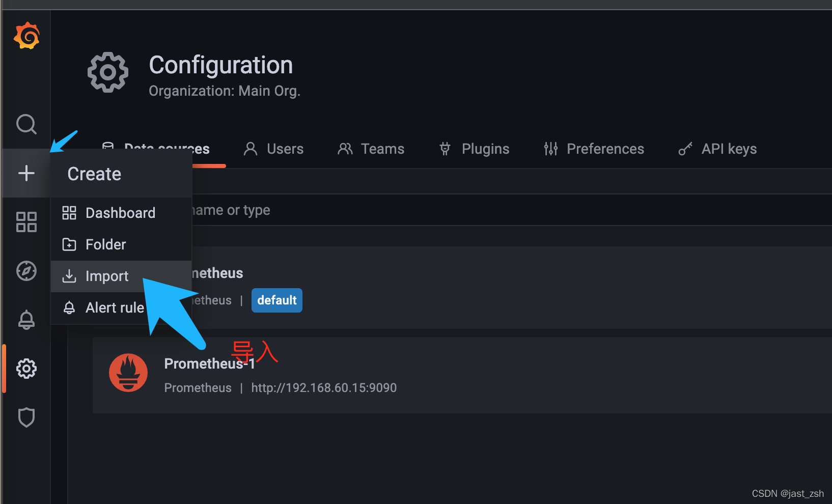The image size is (832, 504).
Task: Open the Server Admin shield icon
Action: pos(26,417)
